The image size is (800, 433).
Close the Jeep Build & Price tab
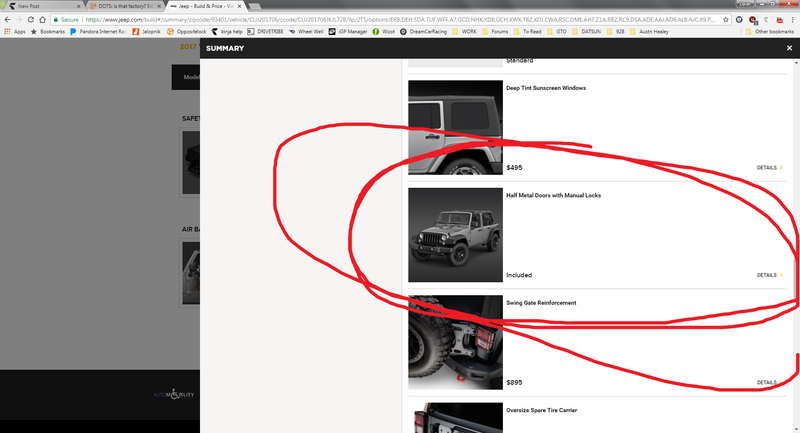(x=239, y=6)
